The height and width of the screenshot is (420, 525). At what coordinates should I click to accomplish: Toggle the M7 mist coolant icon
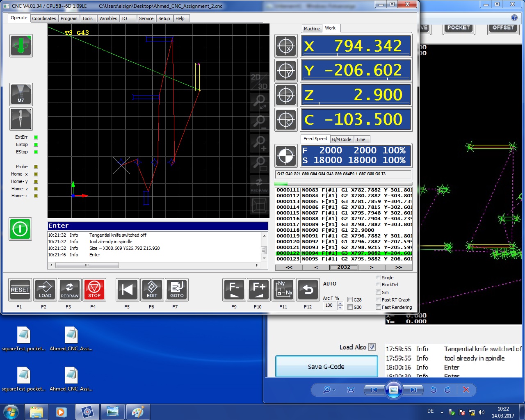click(x=21, y=94)
